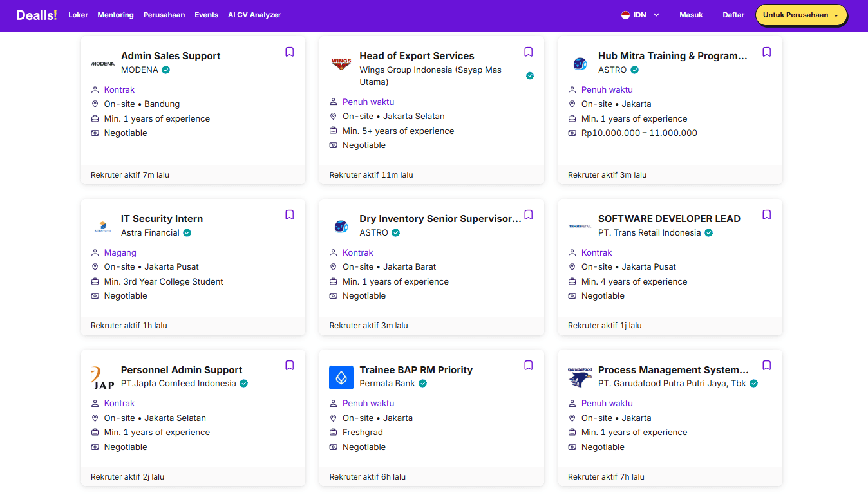Viewport: 868px width, 495px height.
Task: Click PT. Trans Retail Indonesia verified badge
Action: [x=708, y=233]
